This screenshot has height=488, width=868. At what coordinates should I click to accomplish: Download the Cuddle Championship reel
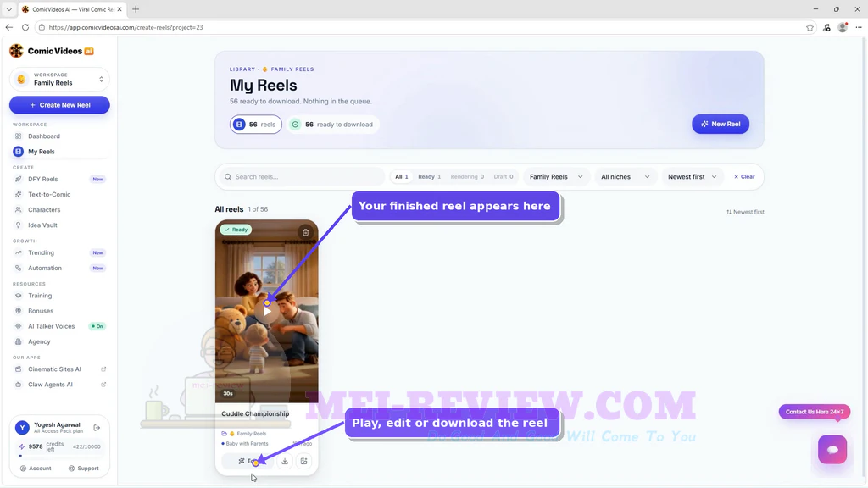(x=285, y=461)
